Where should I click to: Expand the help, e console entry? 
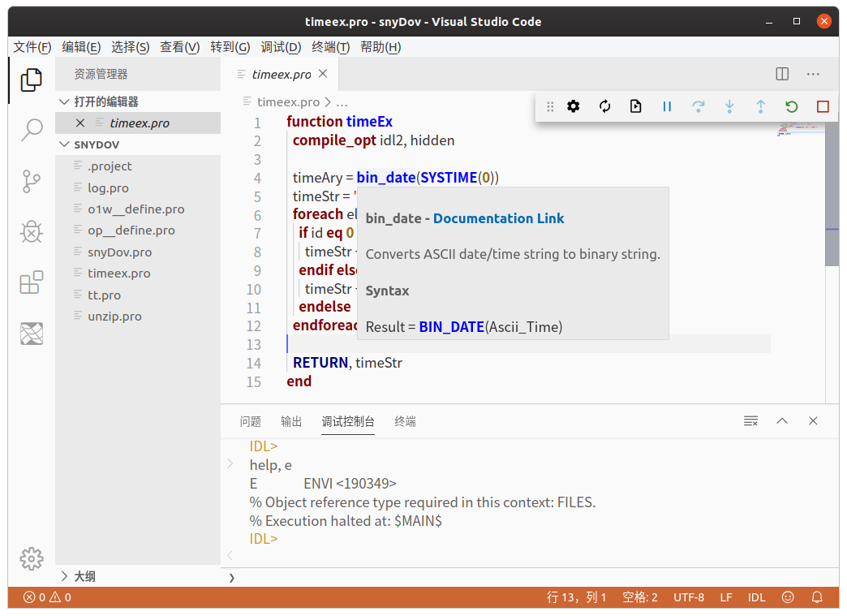[230, 463]
